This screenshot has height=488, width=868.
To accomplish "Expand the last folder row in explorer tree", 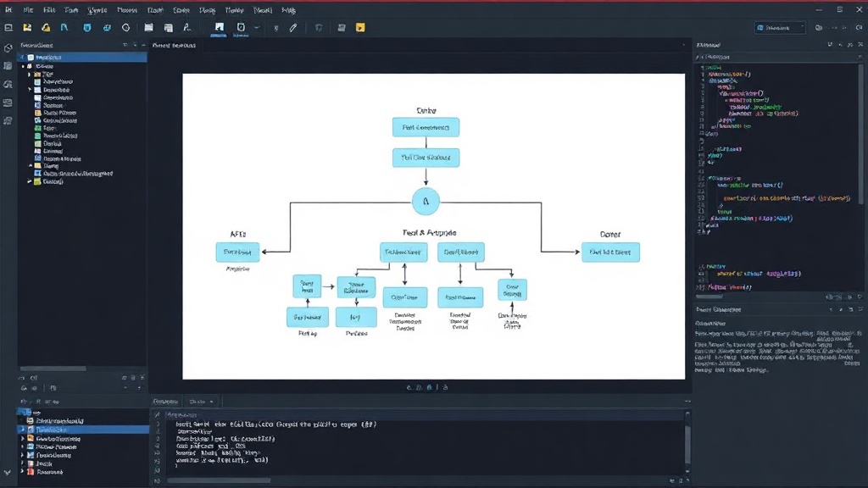I will tap(30, 181).
